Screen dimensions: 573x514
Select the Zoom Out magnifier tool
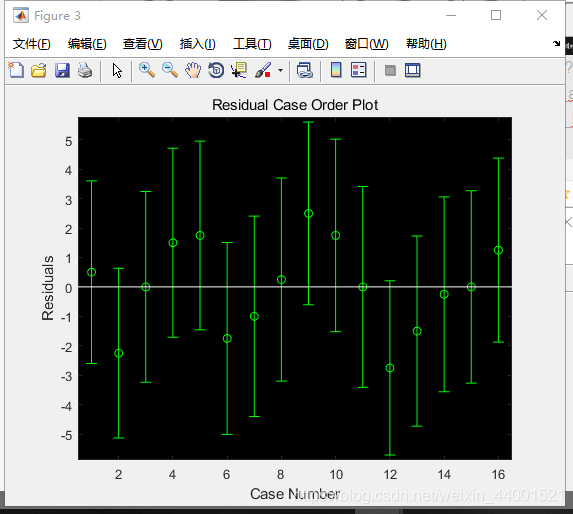coord(170,70)
